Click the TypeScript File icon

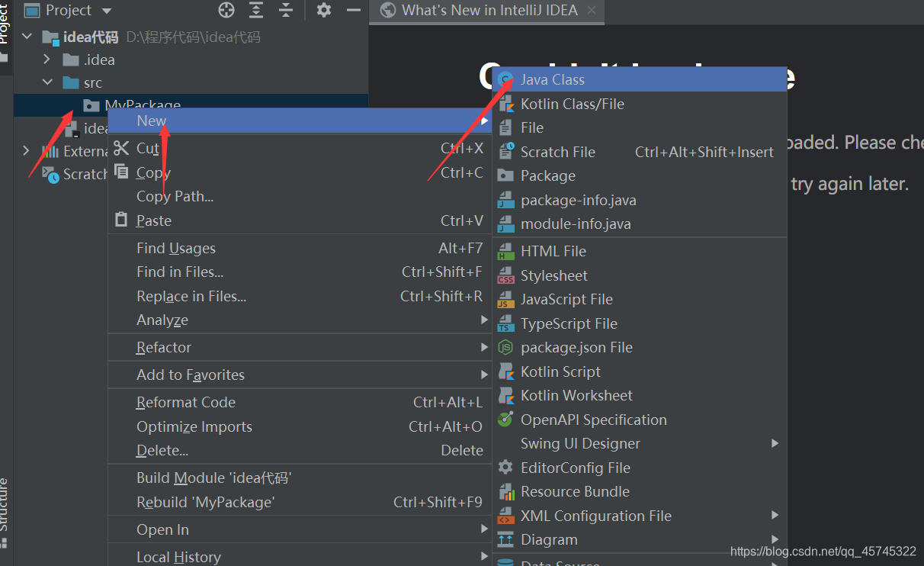(x=505, y=323)
